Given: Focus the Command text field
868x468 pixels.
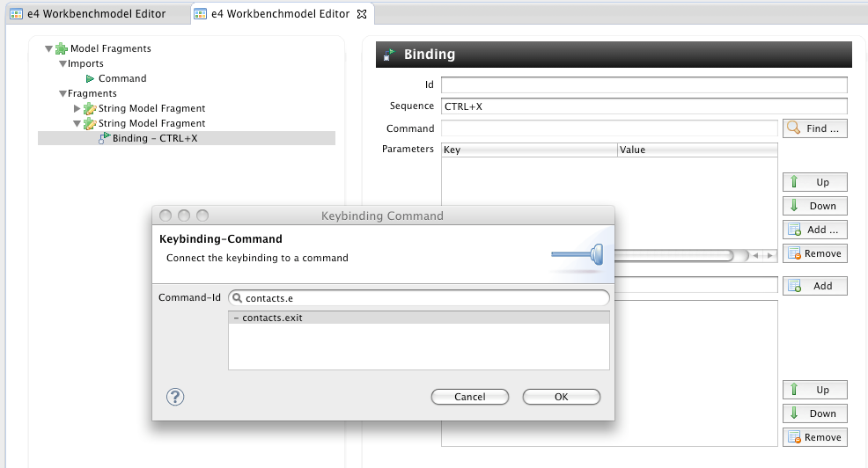Looking at the screenshot, I should coord(609,128).
